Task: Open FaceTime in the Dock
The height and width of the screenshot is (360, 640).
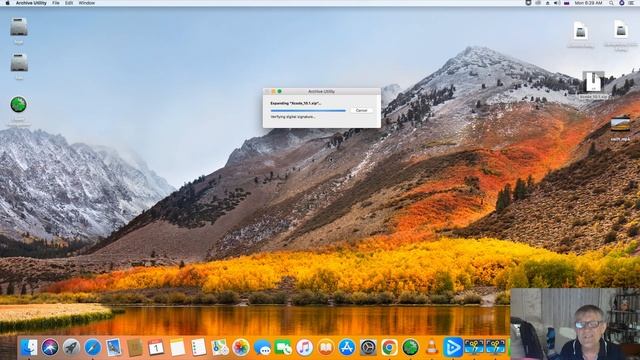Action: pos(283,347)
